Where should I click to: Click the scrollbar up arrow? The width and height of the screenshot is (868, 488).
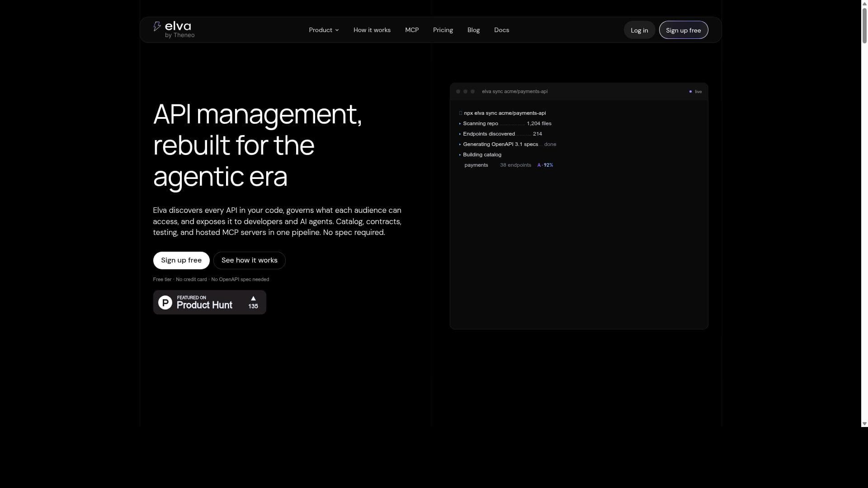864,3
